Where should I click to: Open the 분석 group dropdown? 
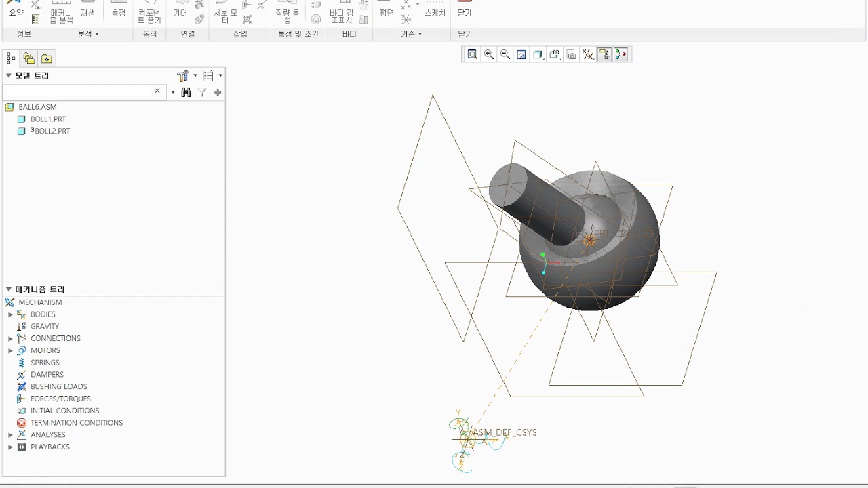(x=88, y=34)
